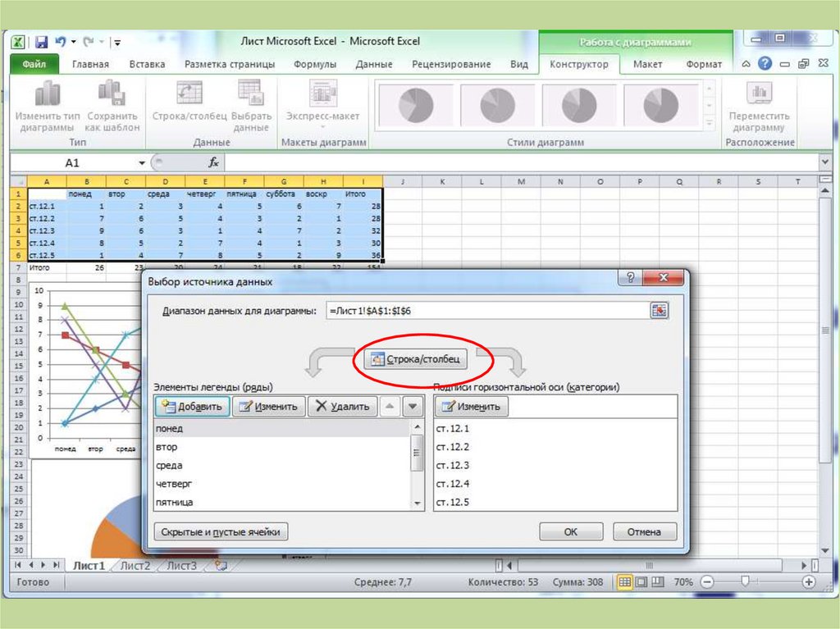Open the Файл tab
The width and height of the screenshot is (840, 629).
34,64
